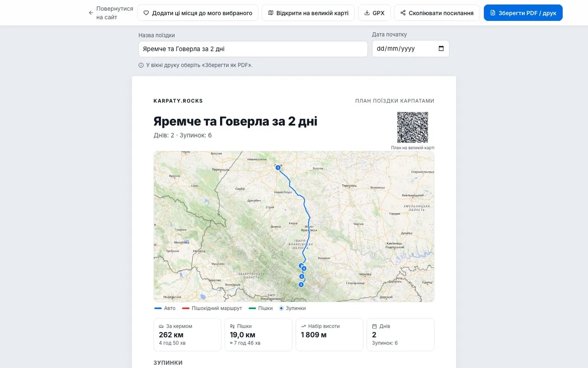Click the route map heading title text
Image resolution: width=588 pixels, height=368 pixels.
pos(235,121)
